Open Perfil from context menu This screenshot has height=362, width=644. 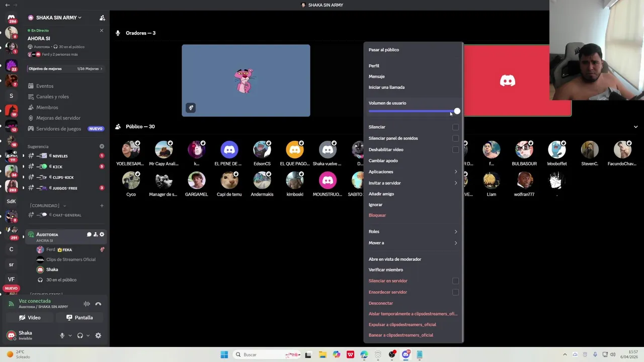tap(374, 66)
